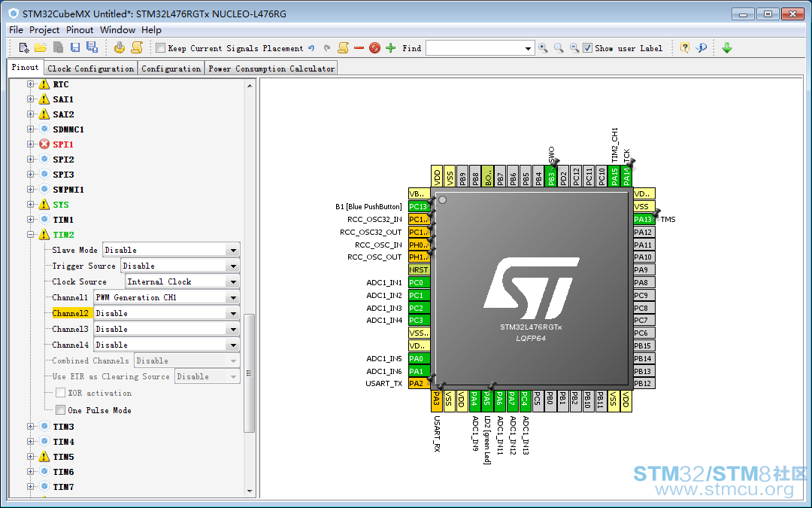Click the Save Project floppy icon
Screen dimensions: 812x508
pyautogui.click(x=75, y=47)
